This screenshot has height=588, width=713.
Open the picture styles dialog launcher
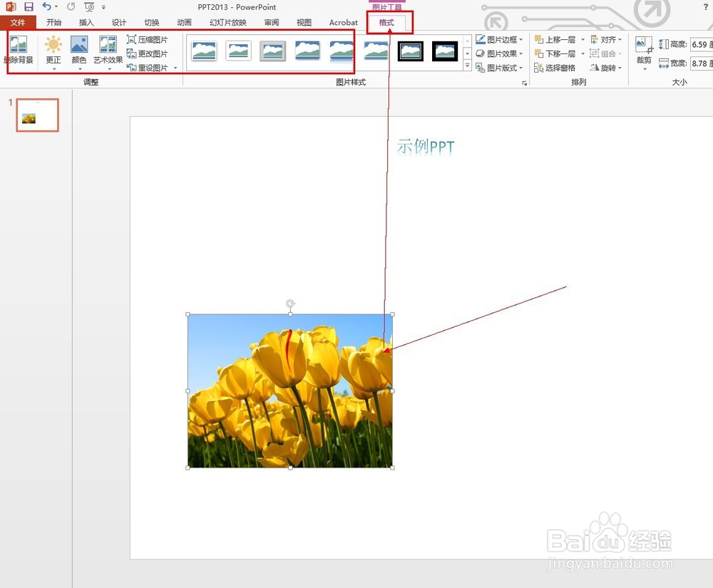[524, 83]
